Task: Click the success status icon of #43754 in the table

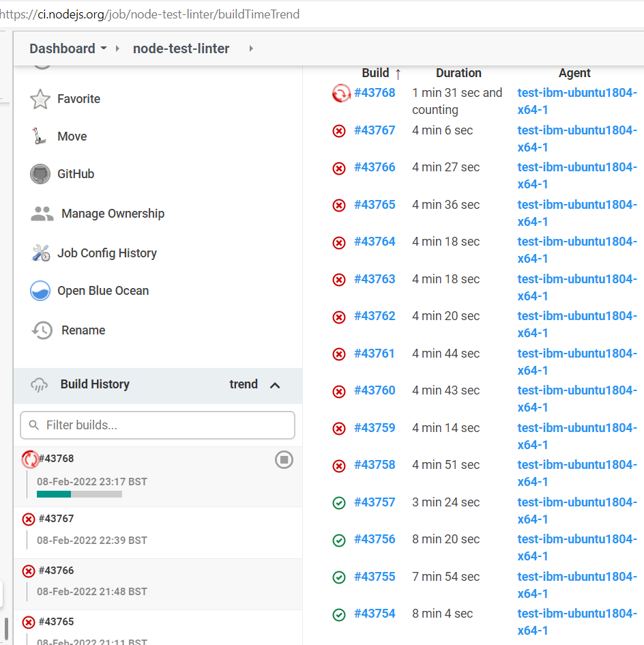Action: coord(339,615)
